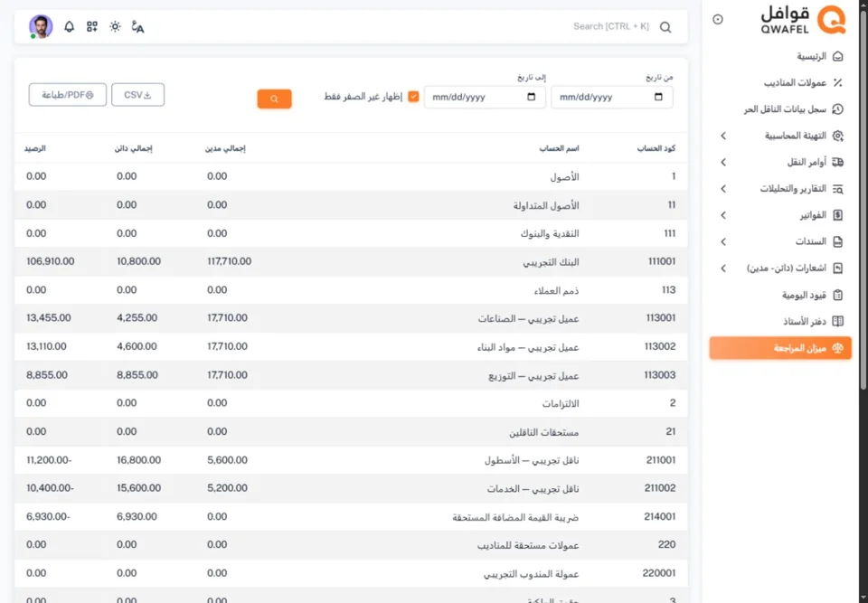Expand السندات submenu chevron
Image resolution: width=868 pixels, height=603 pixels.
pyautogui.click(x=723, y=241)
